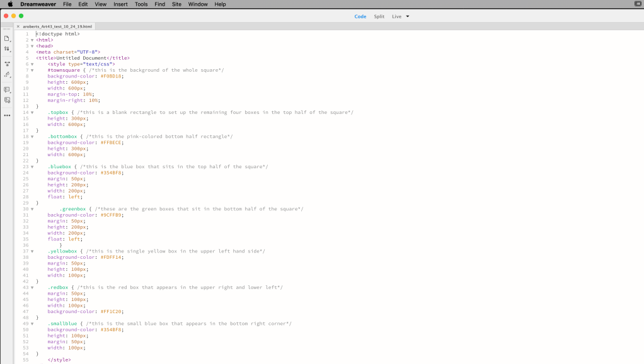Screen dimensions: 644x364
Task: Collapse the head tag on line 3
Action: coord(32,46)
